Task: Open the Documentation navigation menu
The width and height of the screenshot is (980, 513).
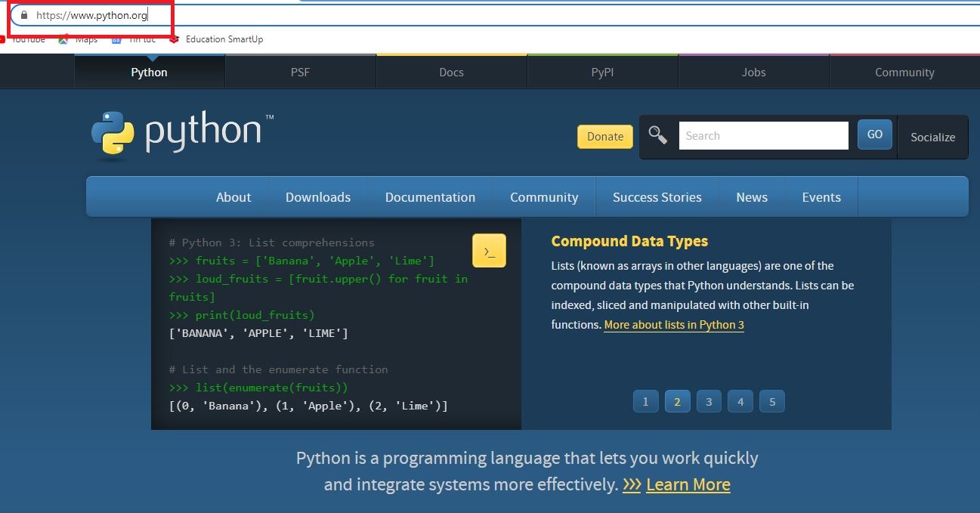Action: tap(430, 197)
